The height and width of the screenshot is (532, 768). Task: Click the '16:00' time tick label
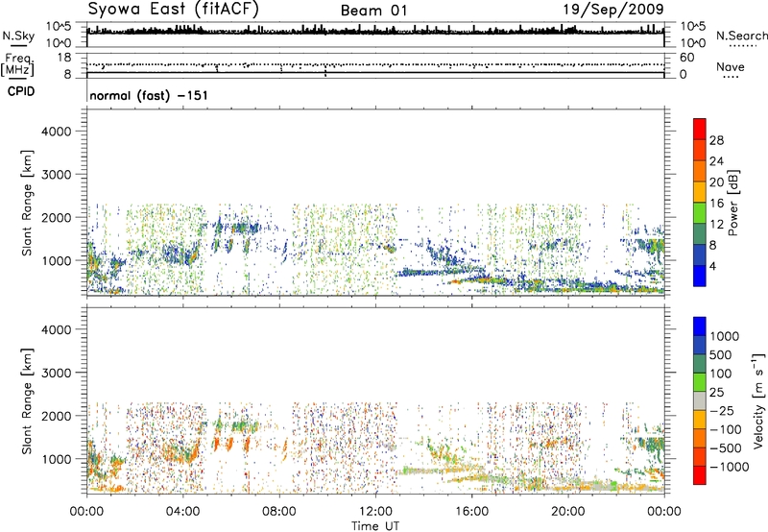[x=471, y=512]
